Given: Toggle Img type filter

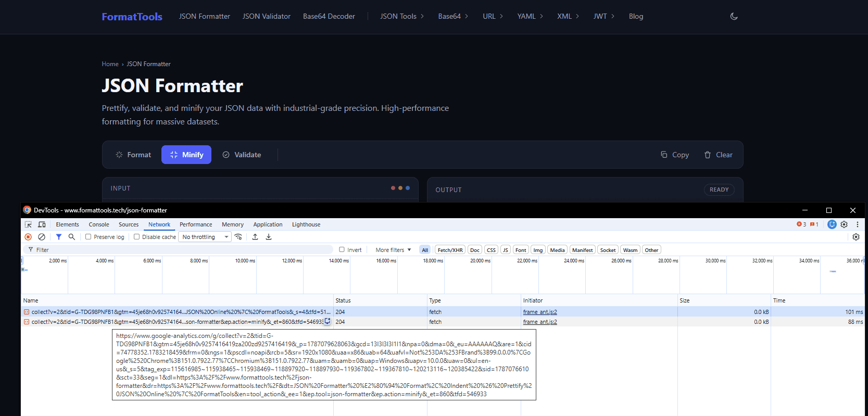Looking at the screenshot, I should coord(538,250).
